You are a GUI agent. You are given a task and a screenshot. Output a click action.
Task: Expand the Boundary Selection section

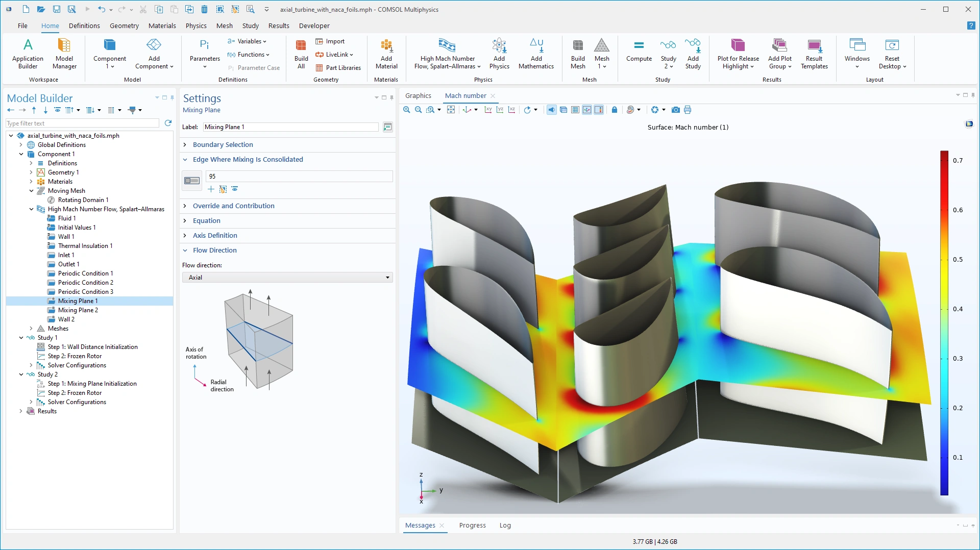click(x=223, y=145)
